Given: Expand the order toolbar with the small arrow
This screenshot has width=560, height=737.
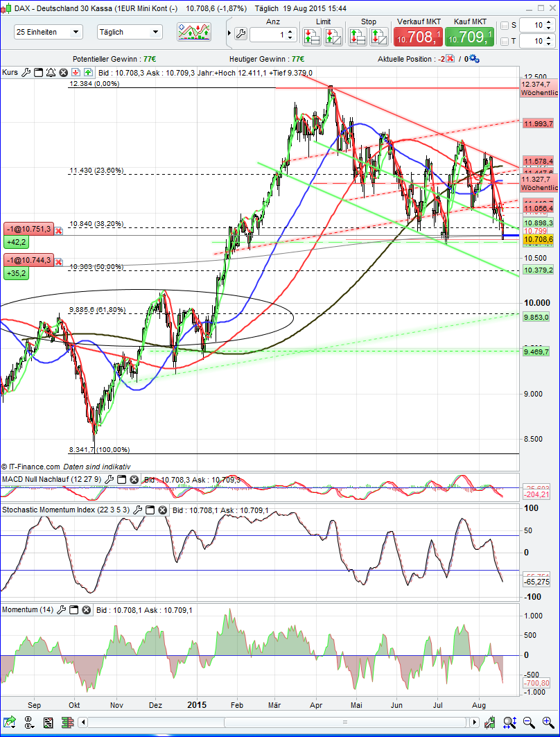Looking at the screenshot, I should coord(229,32).
